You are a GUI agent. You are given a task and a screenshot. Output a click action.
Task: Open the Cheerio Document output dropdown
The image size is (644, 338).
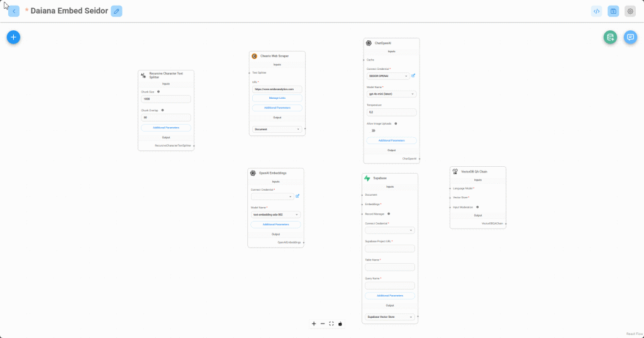tap(277, 129)
